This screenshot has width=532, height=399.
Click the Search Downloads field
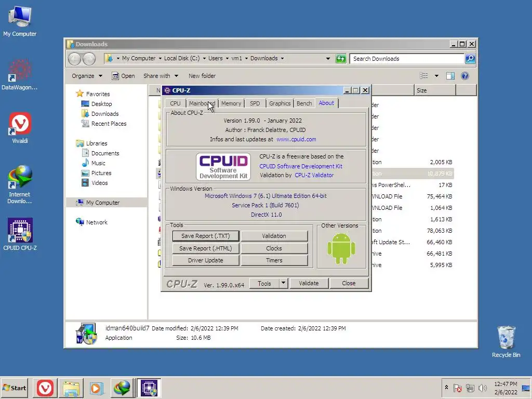[407, 59]
